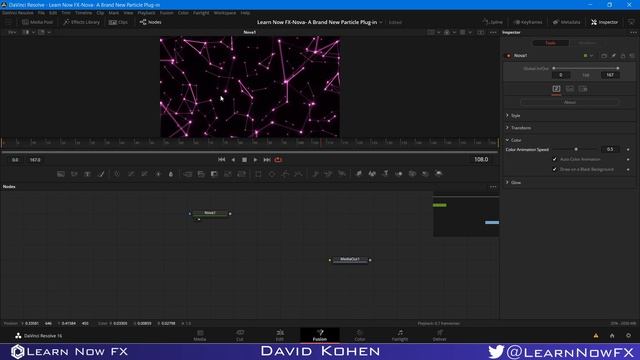The width and height of the screenshot is (640, 360).
Task: Open the Inspector panel options menu
Action: pyautogui.click(x=633, y=32)
